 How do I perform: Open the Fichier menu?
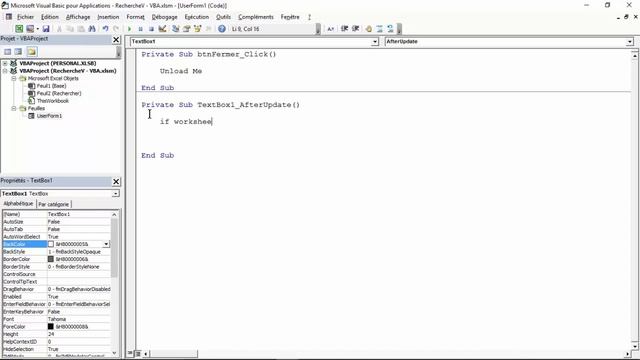[25, 17]
